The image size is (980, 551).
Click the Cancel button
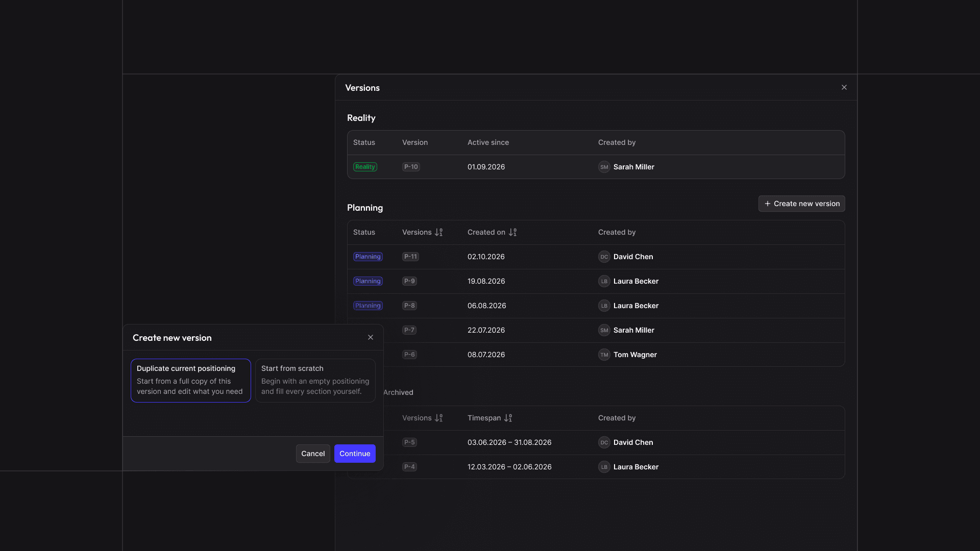click(x=313, y=454)
